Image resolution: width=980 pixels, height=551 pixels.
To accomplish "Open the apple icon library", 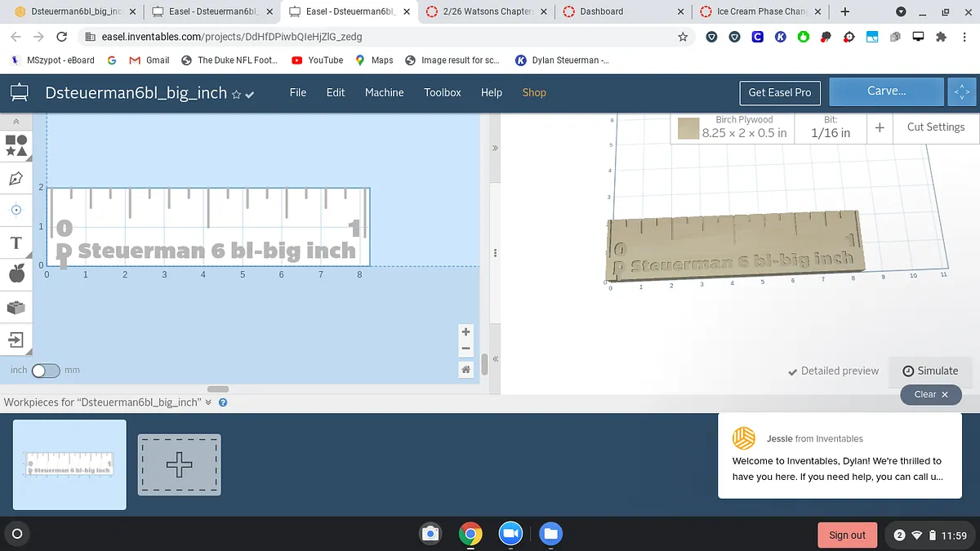I will (16, 274).
